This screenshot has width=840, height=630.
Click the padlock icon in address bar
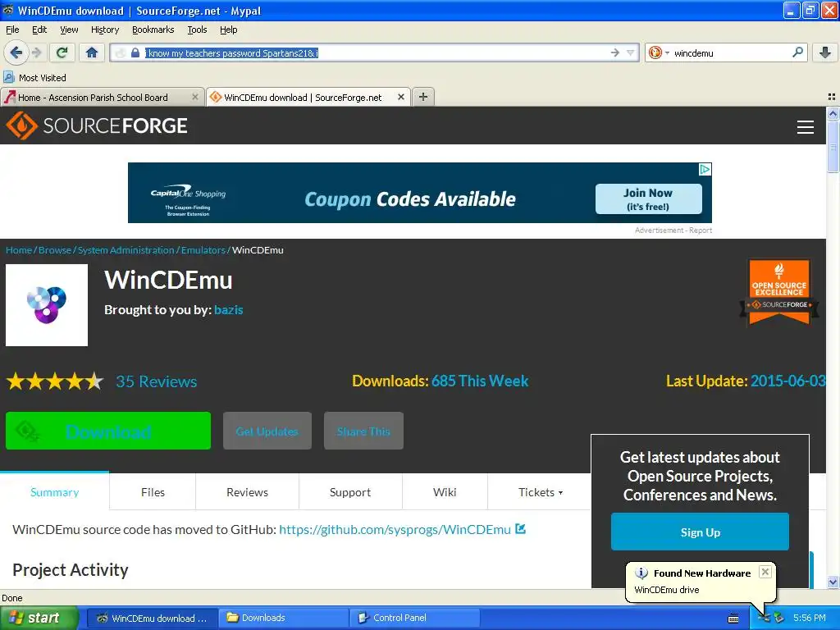[x=135, y=52]
